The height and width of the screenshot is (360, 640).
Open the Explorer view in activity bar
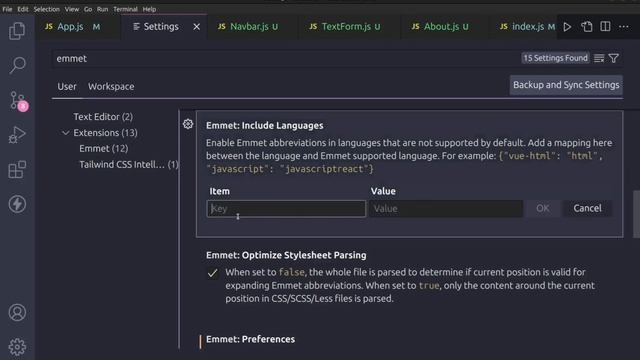tap(17, 31)
